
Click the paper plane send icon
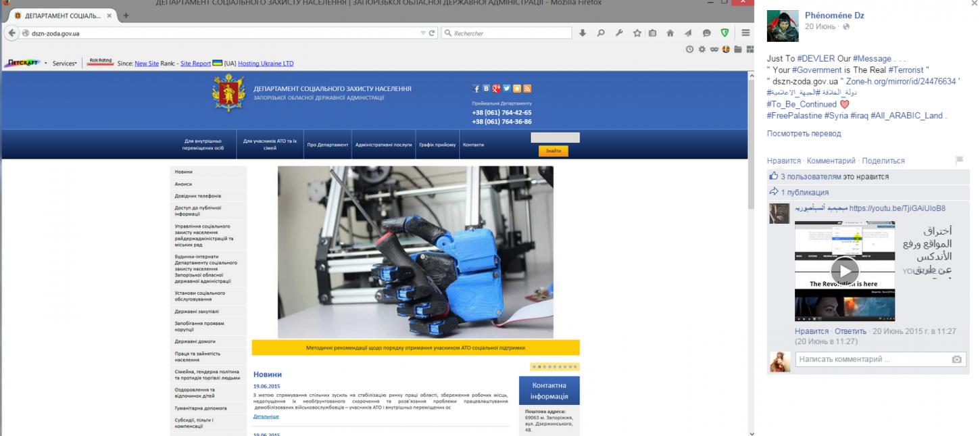click(x=688, y=33)
